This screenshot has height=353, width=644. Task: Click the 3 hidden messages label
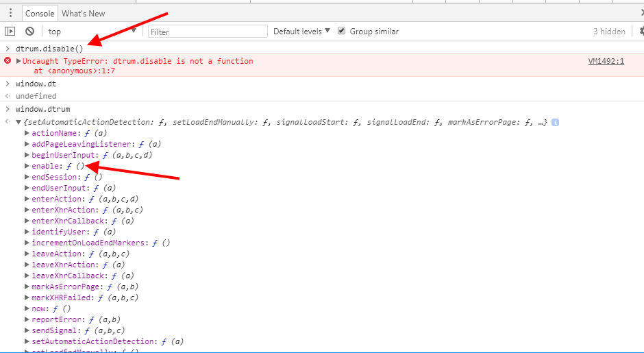609,32
